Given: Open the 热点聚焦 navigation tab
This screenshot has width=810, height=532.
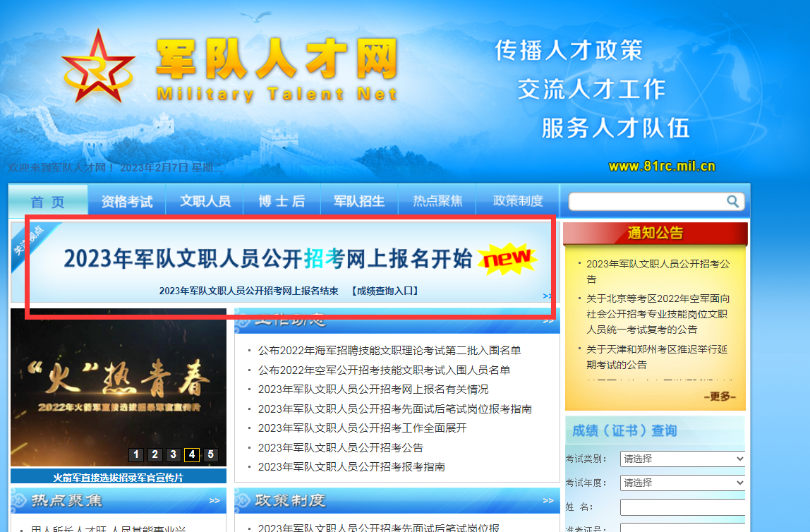Looking at the screenshot, I should (437, 201).
